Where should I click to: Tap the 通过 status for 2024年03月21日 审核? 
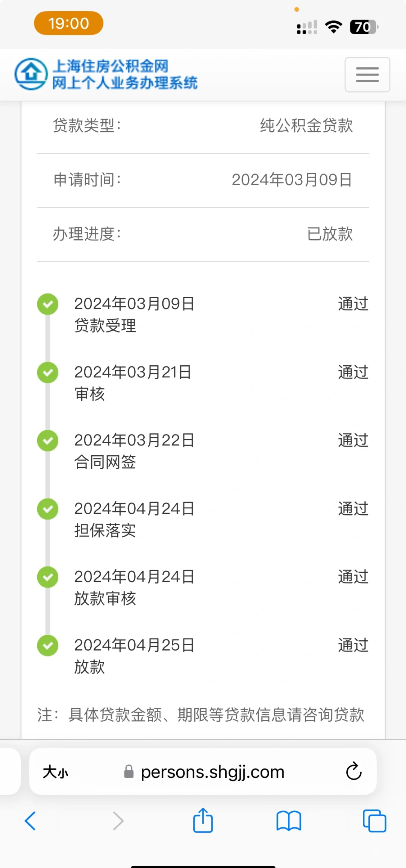coord(353,372)
